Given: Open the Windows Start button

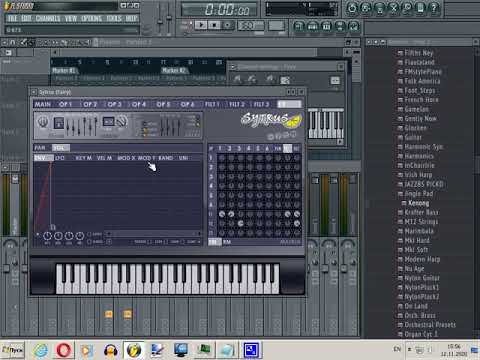Looking at the screenshot, I should click(x=13, y=350).
